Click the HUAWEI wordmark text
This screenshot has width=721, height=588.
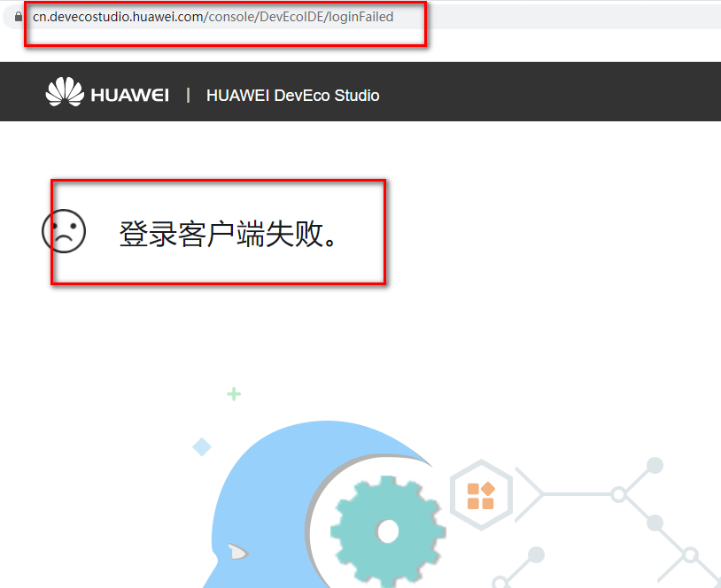click(x=129, y=96)
